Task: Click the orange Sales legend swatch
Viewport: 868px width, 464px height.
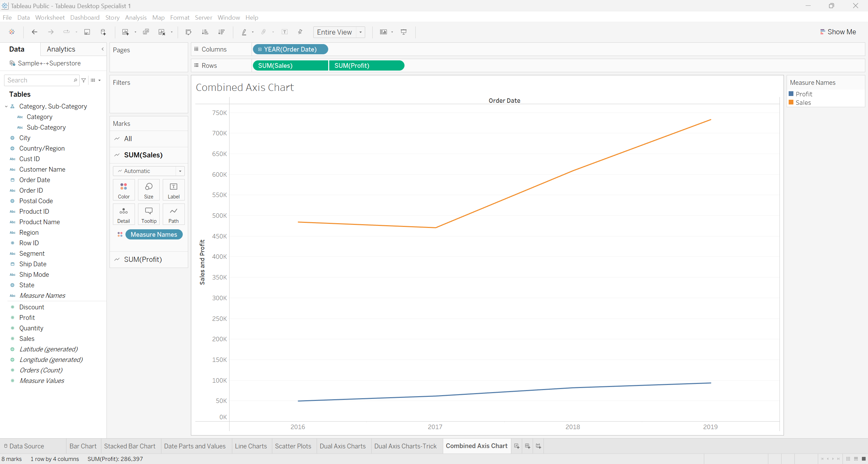Action: coord(791,102)
